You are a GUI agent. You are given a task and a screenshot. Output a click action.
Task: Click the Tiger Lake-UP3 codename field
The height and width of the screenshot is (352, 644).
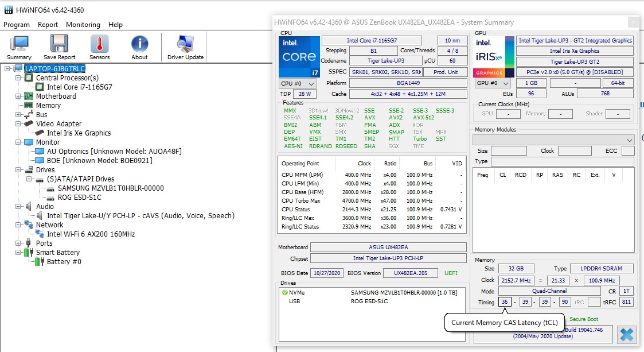(386, 61)
